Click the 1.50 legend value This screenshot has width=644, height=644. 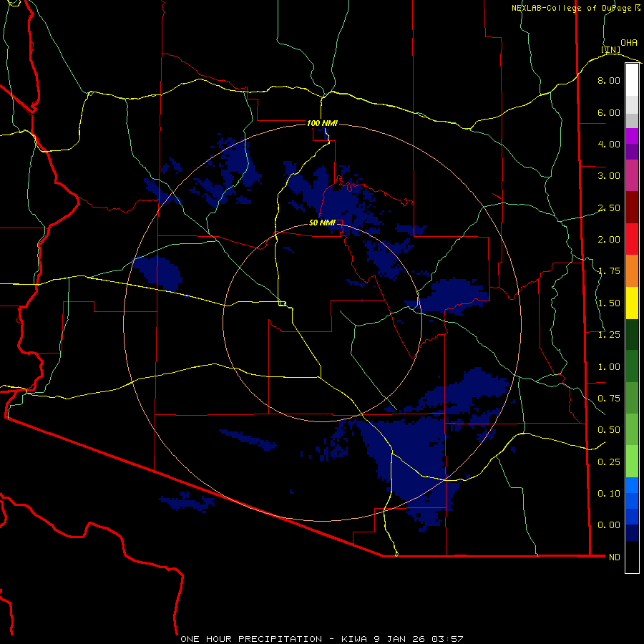(609, 303)
